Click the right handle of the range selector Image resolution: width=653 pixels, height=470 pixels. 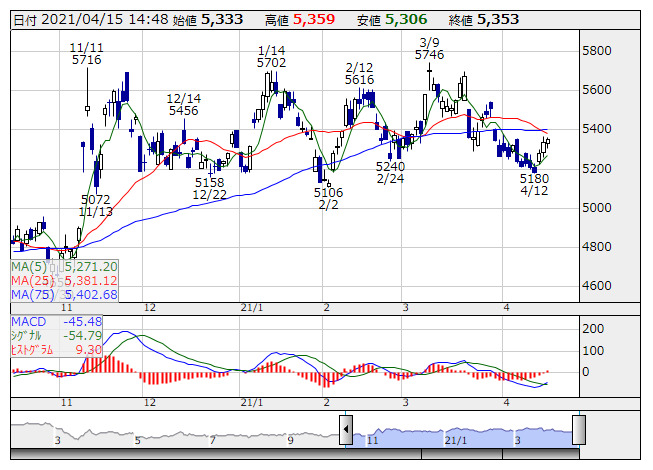click(578, 431)
